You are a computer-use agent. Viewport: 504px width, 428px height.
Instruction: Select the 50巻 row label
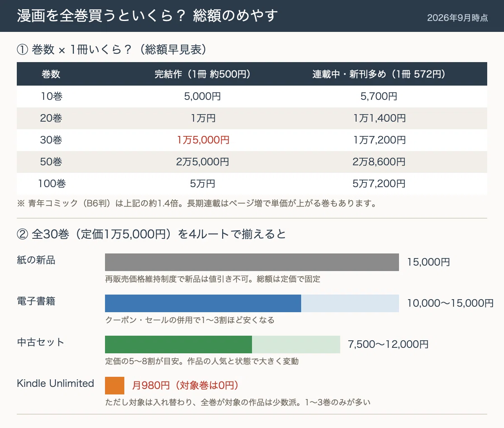click(x=51, y=162)
